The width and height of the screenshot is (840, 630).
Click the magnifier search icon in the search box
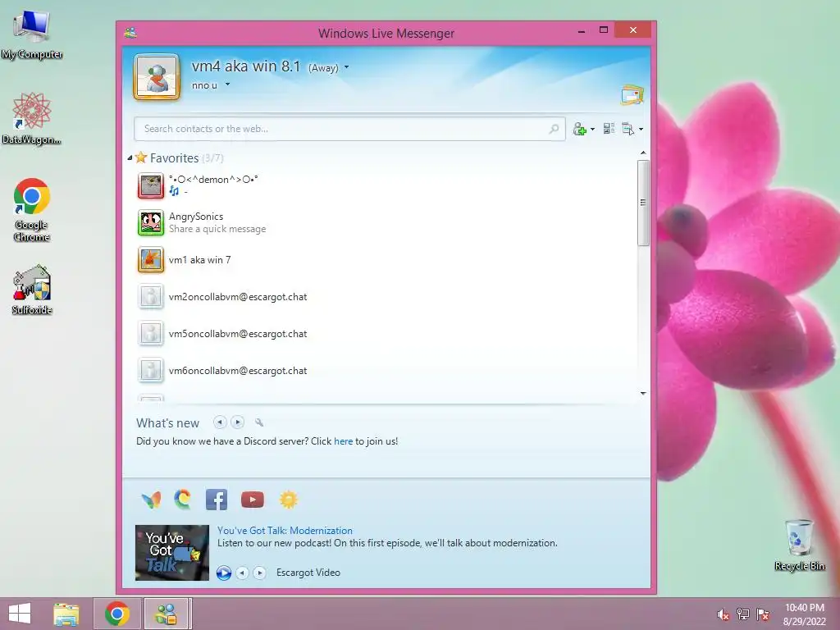point(554,129)
